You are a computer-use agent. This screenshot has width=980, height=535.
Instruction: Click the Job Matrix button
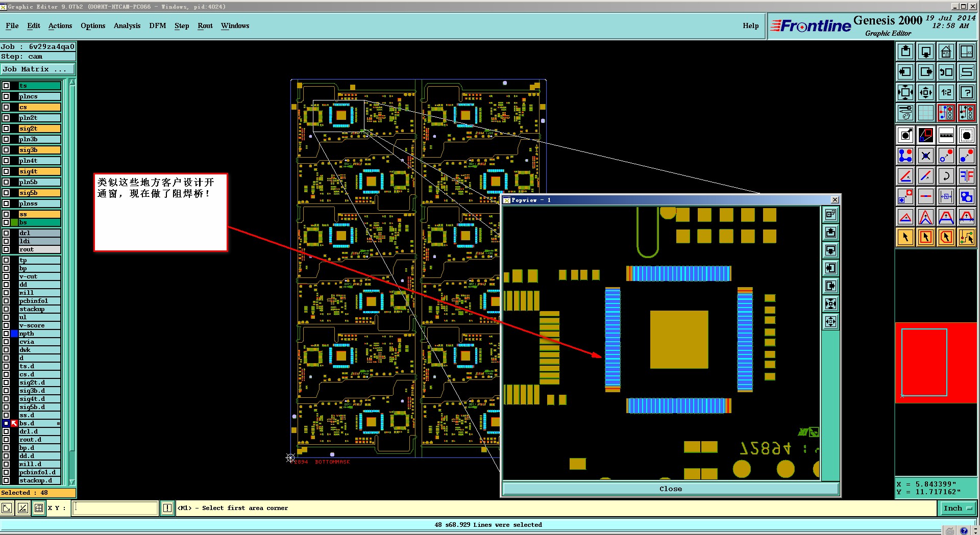coord(38,69)
